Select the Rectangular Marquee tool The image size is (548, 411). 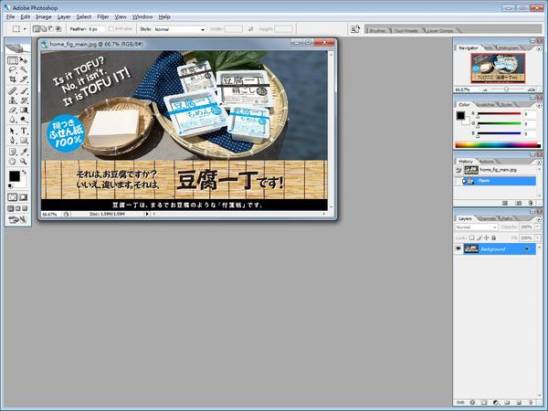point(13,60)
